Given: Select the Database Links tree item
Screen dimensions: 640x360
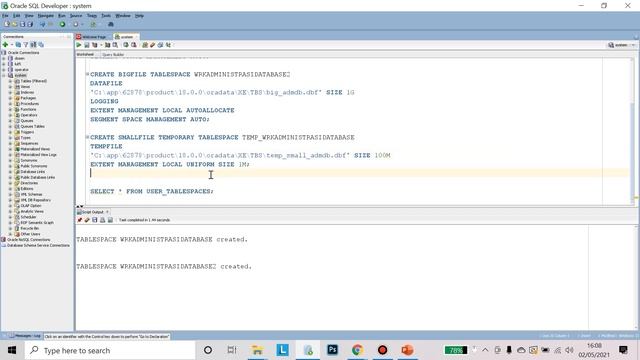Looking at the screenshot, I should click(x=33, y=172).
